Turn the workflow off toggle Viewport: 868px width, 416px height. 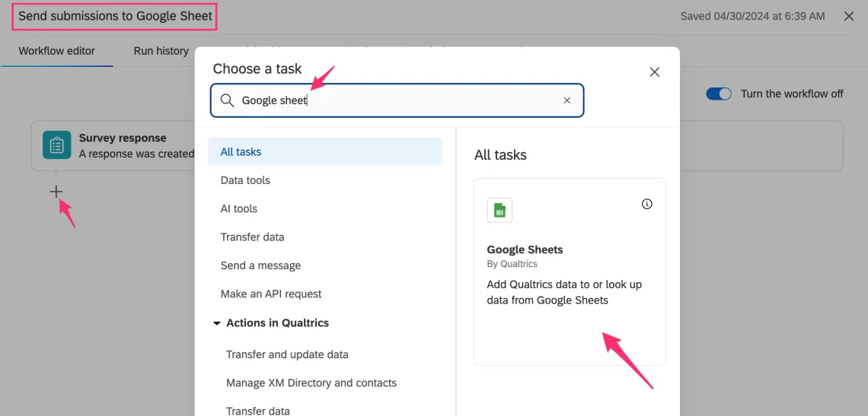pos(719,94)
